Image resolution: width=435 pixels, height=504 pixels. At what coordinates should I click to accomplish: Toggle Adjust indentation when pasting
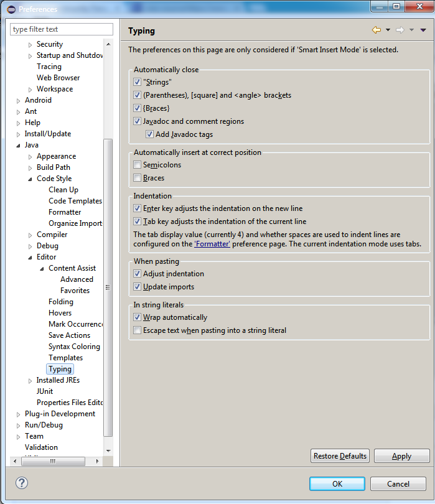[138, 274]
